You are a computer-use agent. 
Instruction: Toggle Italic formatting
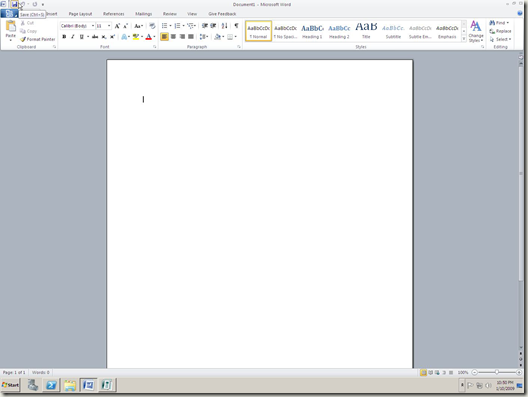click(72, 37)
